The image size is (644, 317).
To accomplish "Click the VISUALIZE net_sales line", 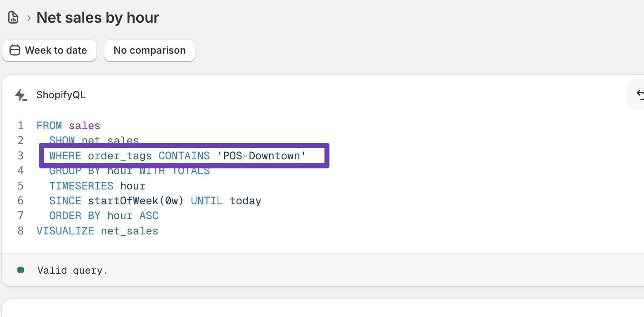I will tap(97, 231).
